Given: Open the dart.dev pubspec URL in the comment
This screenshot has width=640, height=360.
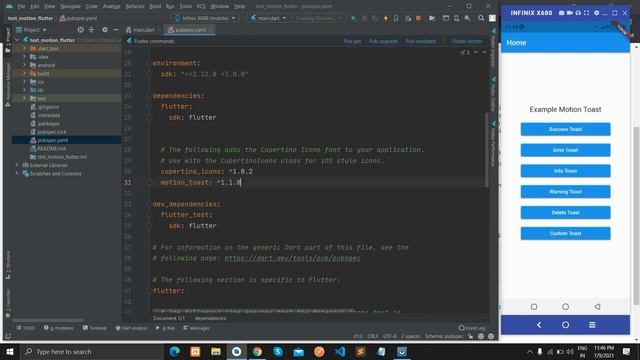Looking at the screenshot, I should pyautogui.click(x=292, y=258).
